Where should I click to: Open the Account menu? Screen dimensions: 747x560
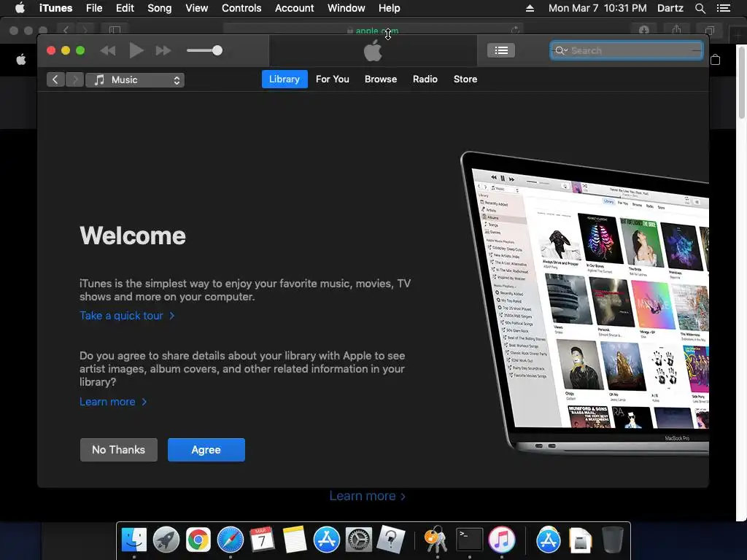coord(295,8)
